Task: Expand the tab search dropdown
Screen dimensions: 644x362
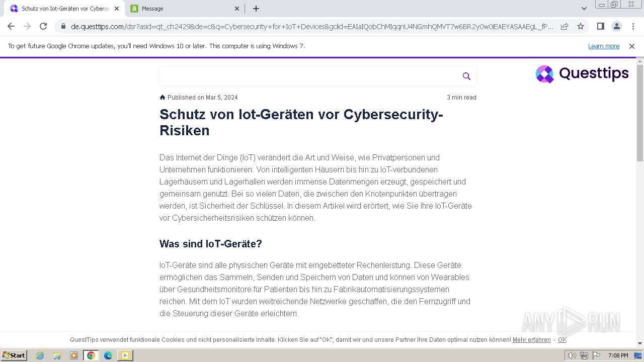Action: pos(584,9)
